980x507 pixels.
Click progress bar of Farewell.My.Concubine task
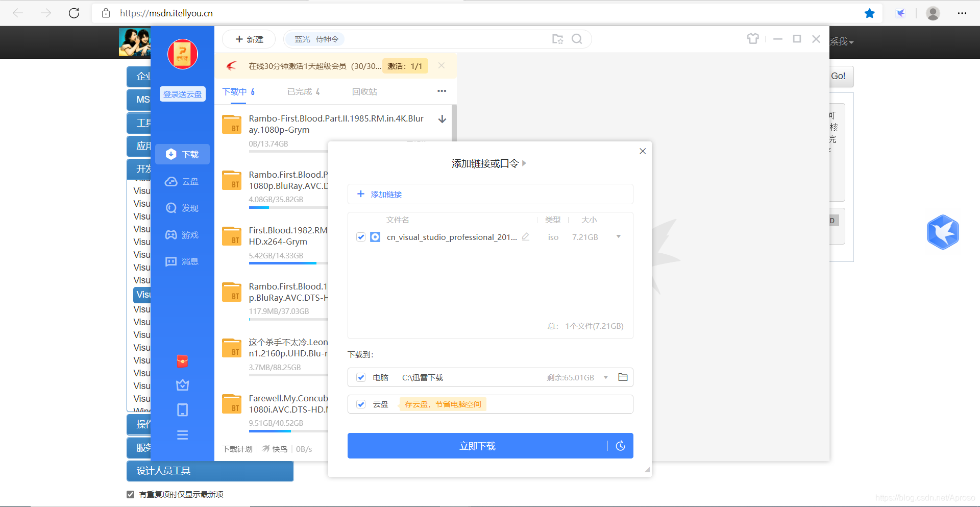(288, 431)
